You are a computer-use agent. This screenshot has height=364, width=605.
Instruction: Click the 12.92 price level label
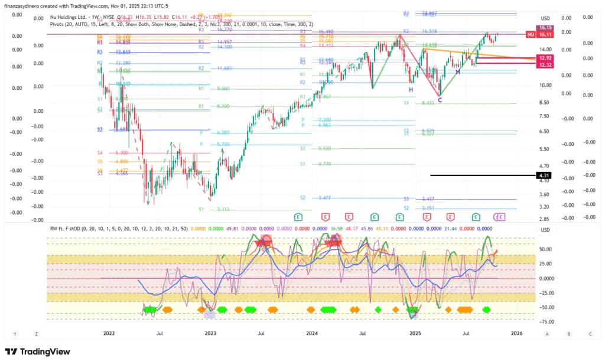pyautogui.click(x=545, y=58)
